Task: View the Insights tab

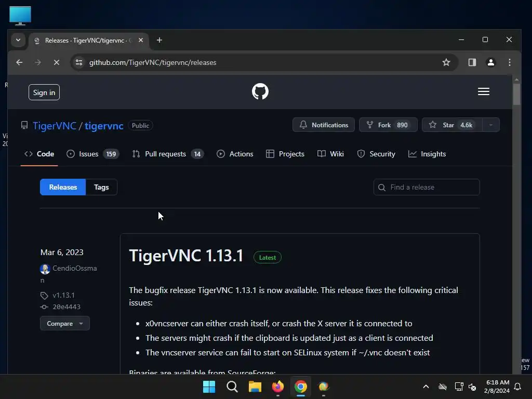Action: pos(427,154)
